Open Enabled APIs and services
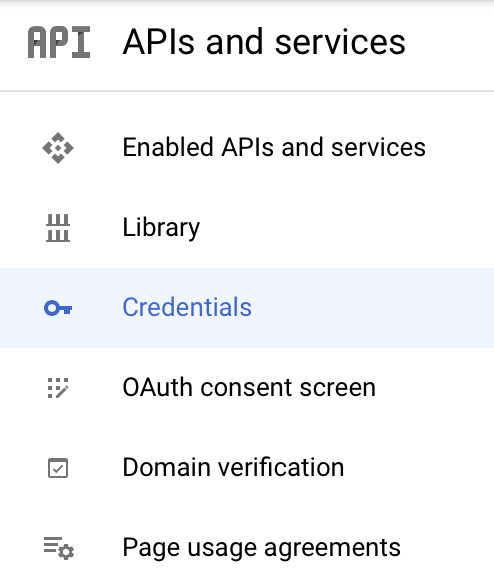This screenshot has height=570, width=494. coord(247,148)
